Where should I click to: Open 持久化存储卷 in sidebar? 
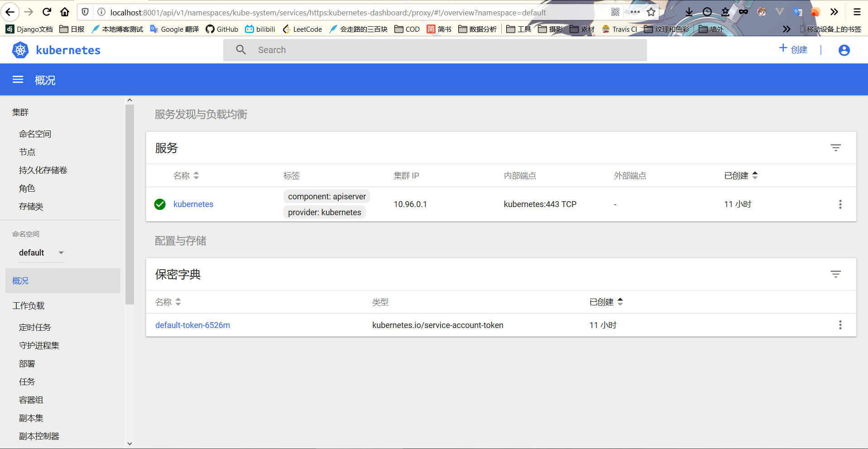tap(43, 170)
